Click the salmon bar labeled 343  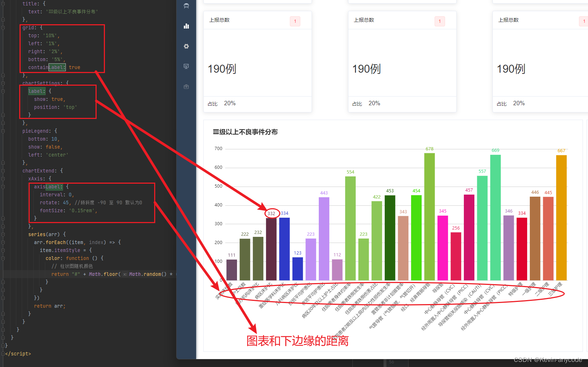[x=403, y=248]
